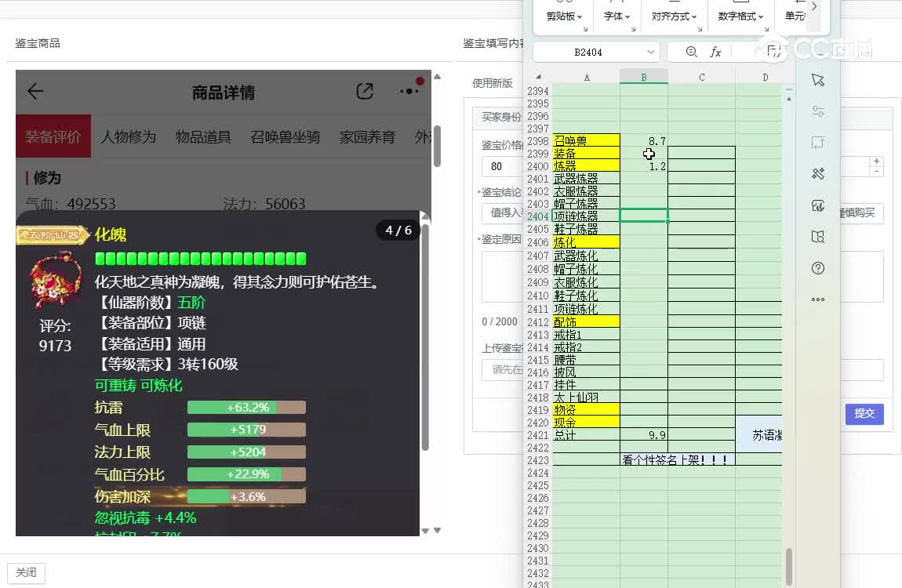Image resolution: width=902 pixels, height=588 pixels.
Task: Click the 关闭 button at bottom left
Action: pyautogui.click(x=26, y=573)
